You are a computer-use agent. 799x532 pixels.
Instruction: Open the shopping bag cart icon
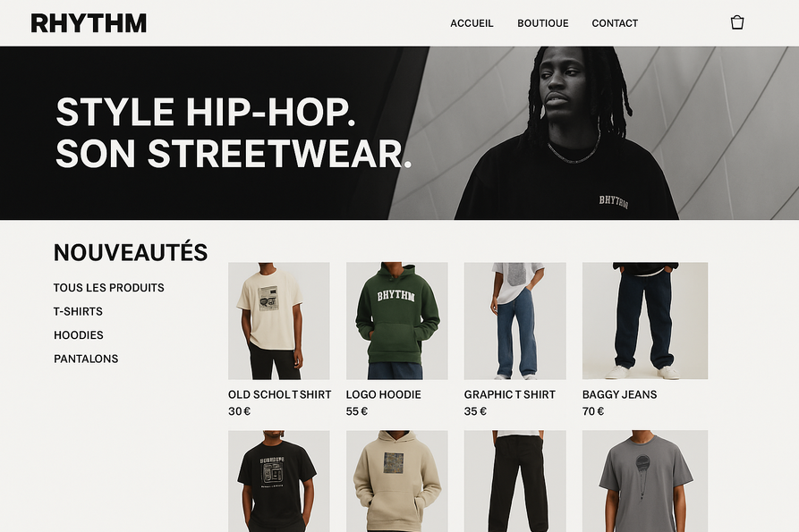tap(737, 22)
